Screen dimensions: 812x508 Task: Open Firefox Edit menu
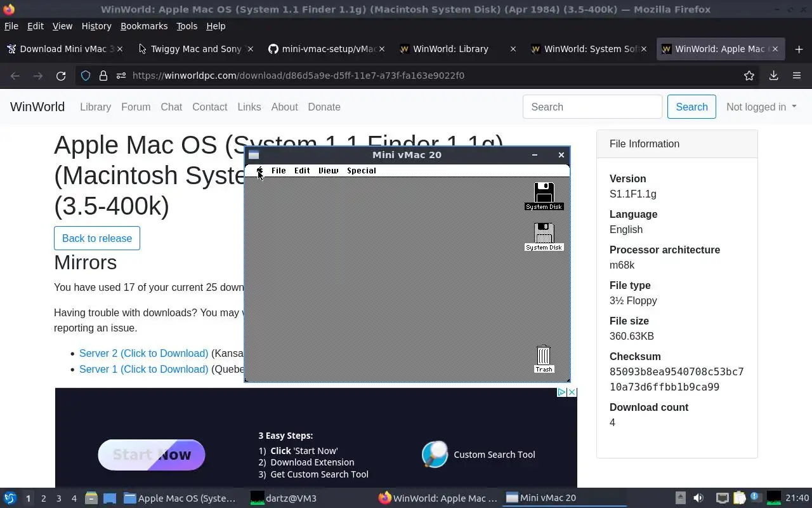36,26
